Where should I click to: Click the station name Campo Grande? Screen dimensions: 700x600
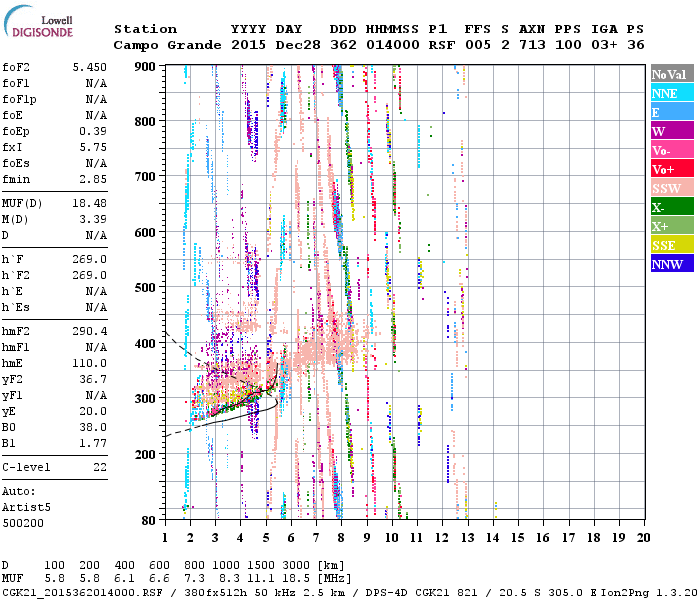point(167,45)
